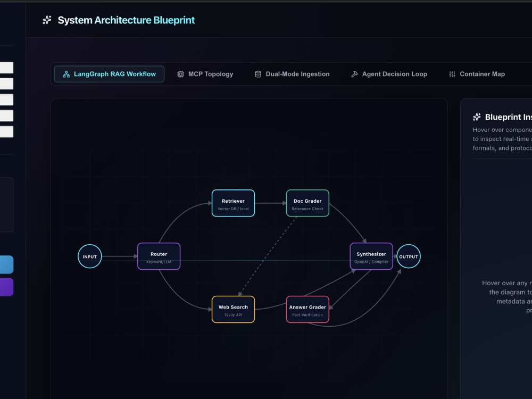Switch to the Container Map tab

tap(477, 74)
